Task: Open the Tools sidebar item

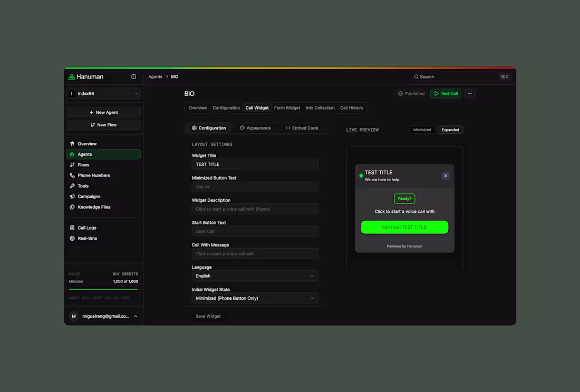Action: pyautogui.click(x=103, y=186)
